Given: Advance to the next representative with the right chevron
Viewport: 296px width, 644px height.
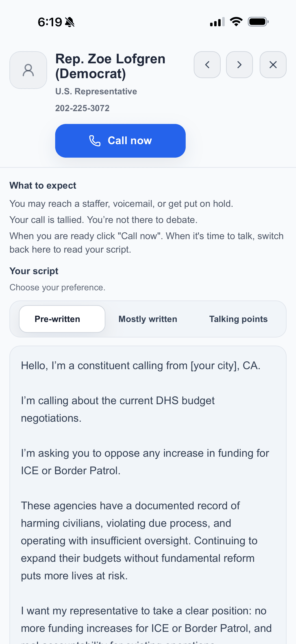Looking at the screenshot, I should tap(239, 65).
